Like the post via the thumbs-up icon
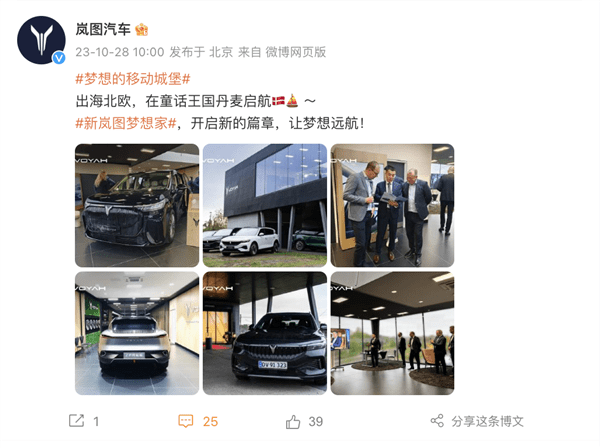Image resolution: width=600 pixels, height=448 pixels. pyautogui.click(x=293, y=422)
